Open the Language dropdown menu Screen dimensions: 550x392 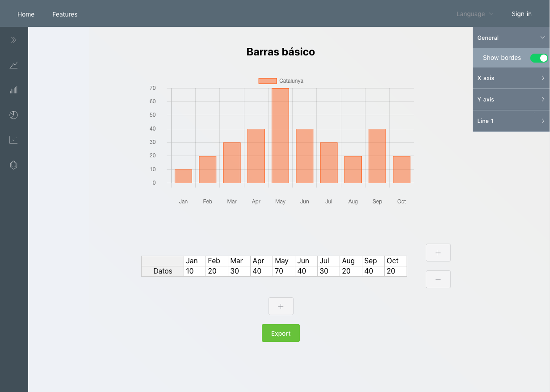(x=474, y=14)
